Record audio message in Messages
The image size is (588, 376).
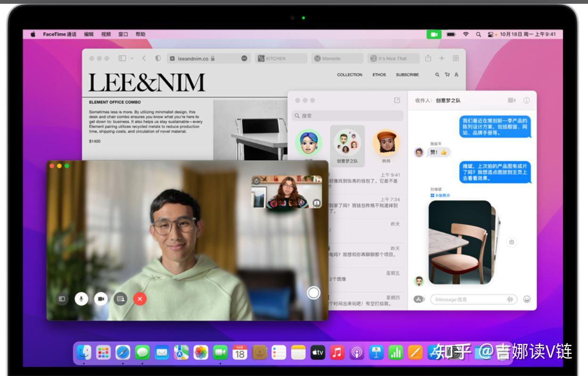(x=510, y=299)
